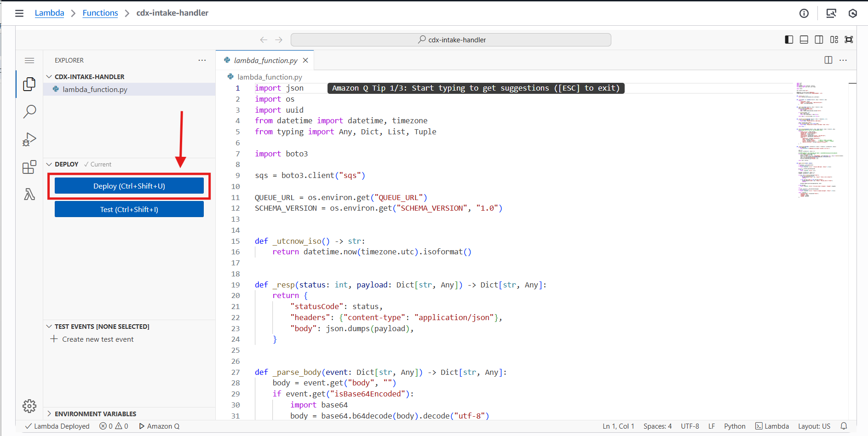Open the Run and Debug view
Viewport: 868px width, 436px height.
(x=29, y=139)
